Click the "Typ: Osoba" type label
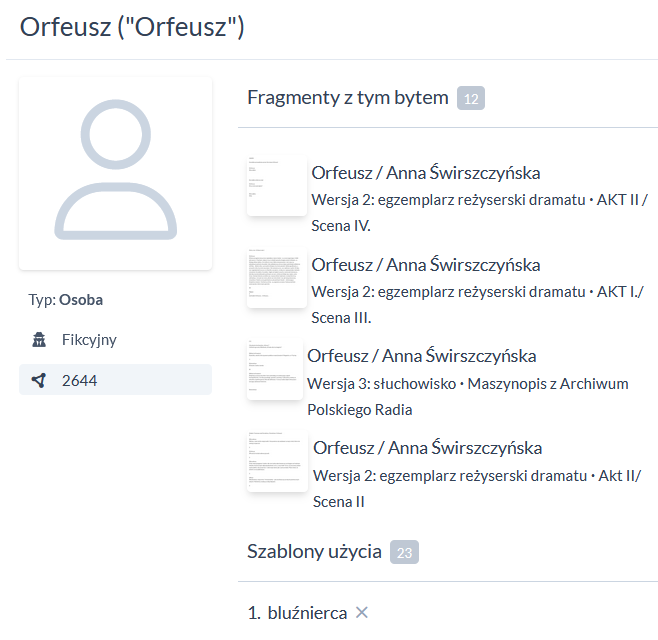 coord(66,299)
